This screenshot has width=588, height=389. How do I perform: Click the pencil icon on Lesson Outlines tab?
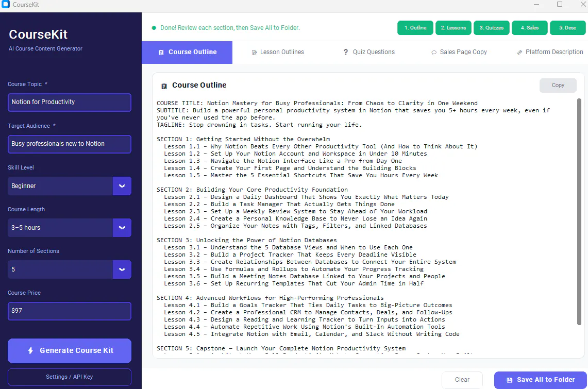click(x=254, y=53)
